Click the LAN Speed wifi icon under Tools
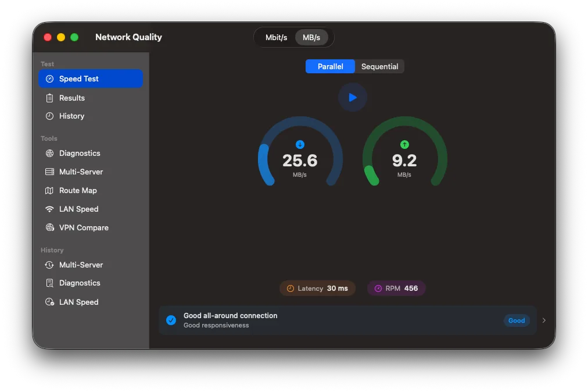588x392 pixels. [49, 209]
